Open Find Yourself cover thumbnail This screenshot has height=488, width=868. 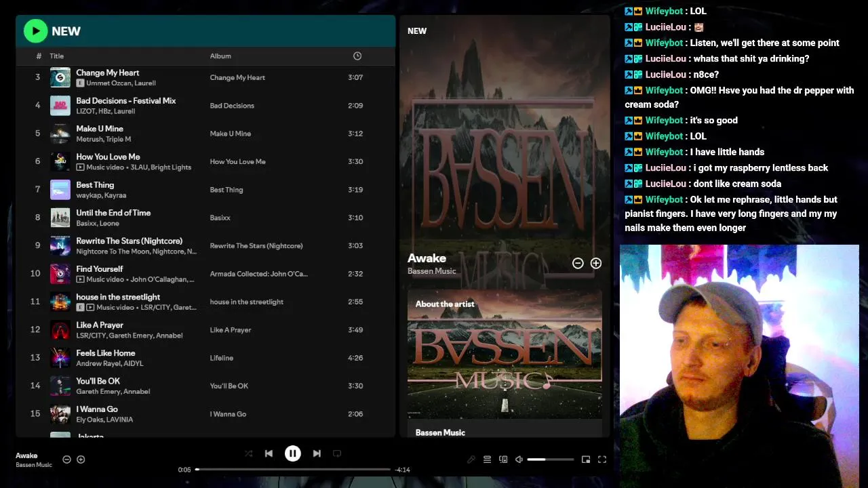point(60,274)
